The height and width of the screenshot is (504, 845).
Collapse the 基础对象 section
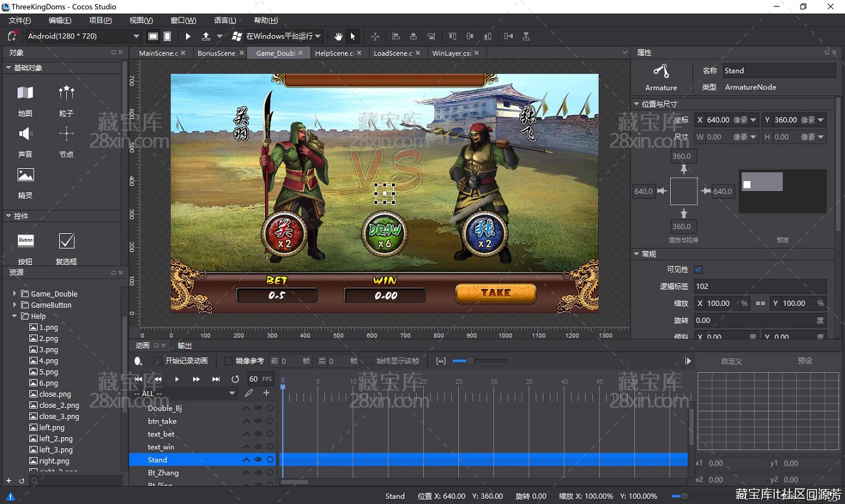(x=8, y=68)
